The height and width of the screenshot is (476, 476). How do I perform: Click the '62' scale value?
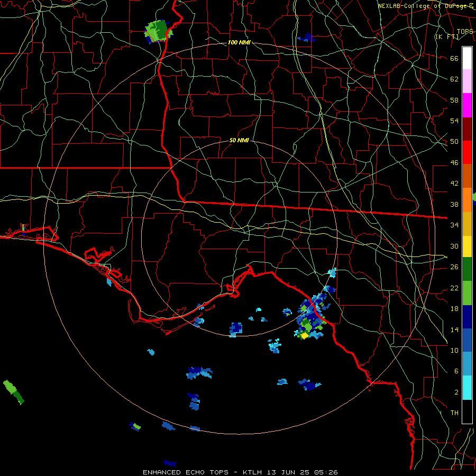point(454,79)
